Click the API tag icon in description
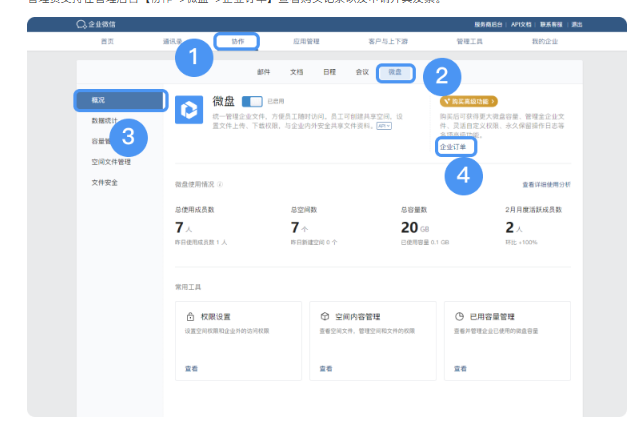633x441 pixels. (x=383, y=127)
